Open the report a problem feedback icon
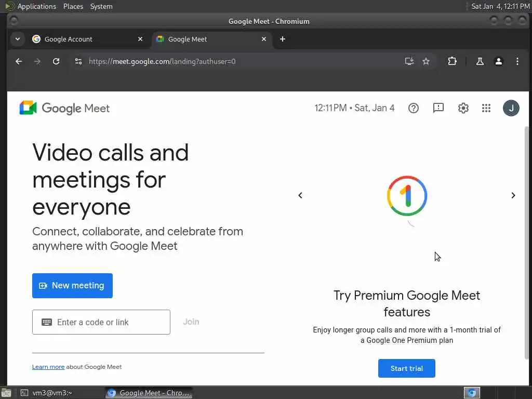532x399 pixels. point(438,108)
